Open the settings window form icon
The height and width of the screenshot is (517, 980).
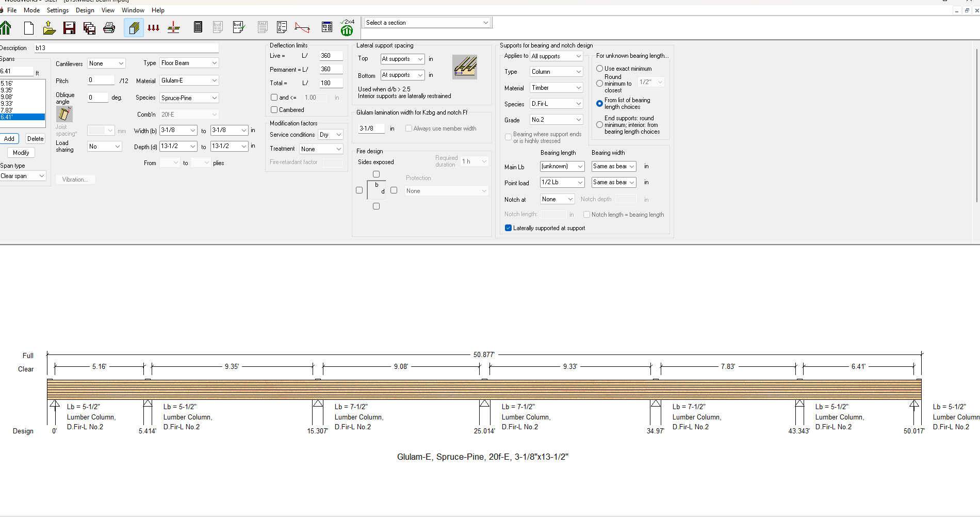tap(327, 27)
